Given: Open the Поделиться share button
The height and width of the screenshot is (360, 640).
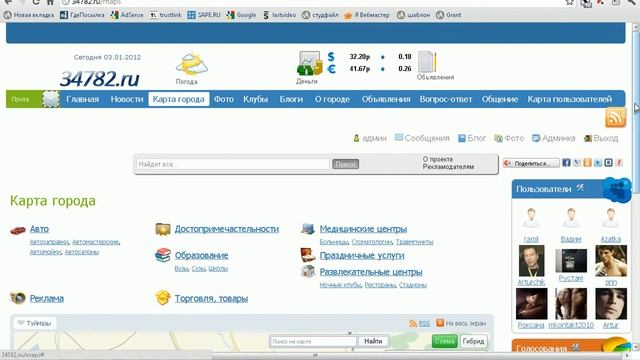Looking at the screenshot, I should tap(531, 163).
